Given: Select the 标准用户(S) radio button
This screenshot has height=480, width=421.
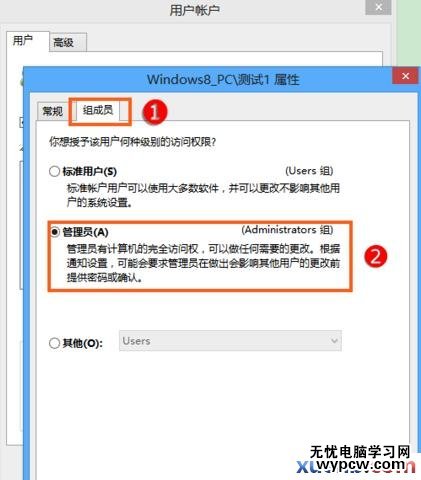Looking at the screenshot, I should tap(54, 171).
